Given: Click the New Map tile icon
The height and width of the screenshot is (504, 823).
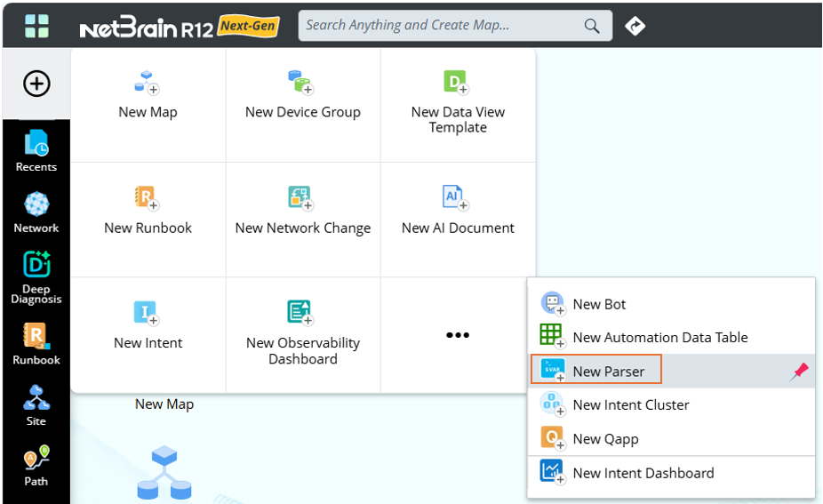Looking at the screenshot, I should (147, 83).
